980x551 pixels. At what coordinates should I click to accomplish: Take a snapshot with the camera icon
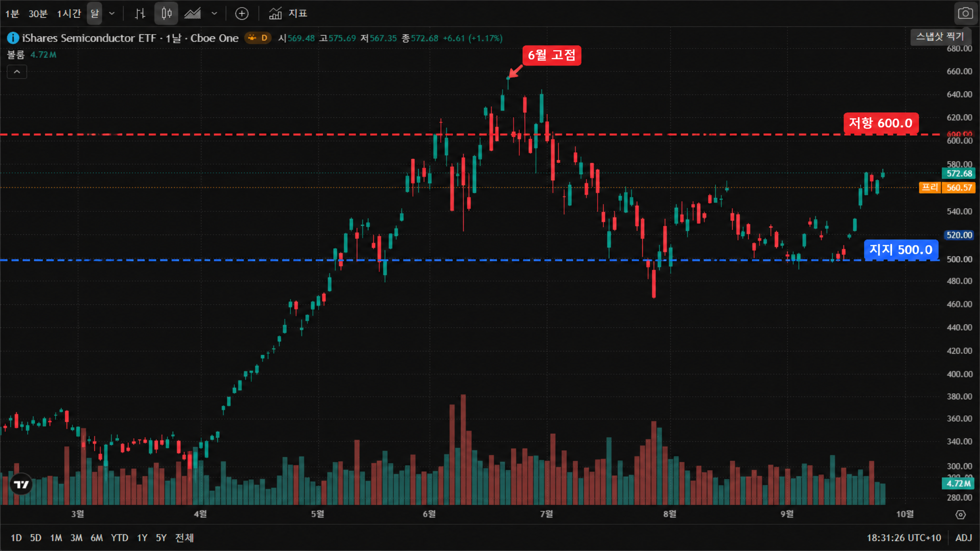tap(965, 13)
